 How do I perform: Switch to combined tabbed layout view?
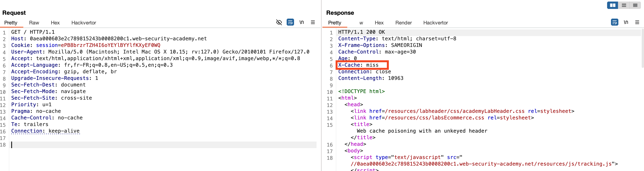(635, 5)
